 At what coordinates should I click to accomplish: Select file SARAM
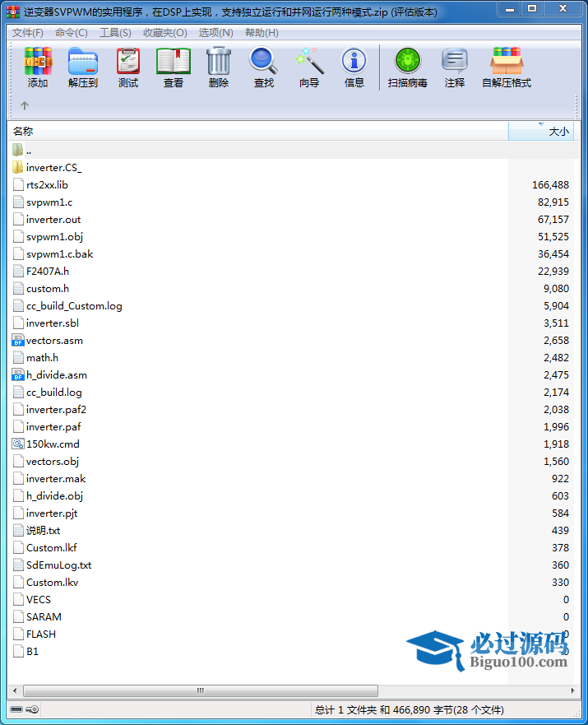[x=44, y=617]
